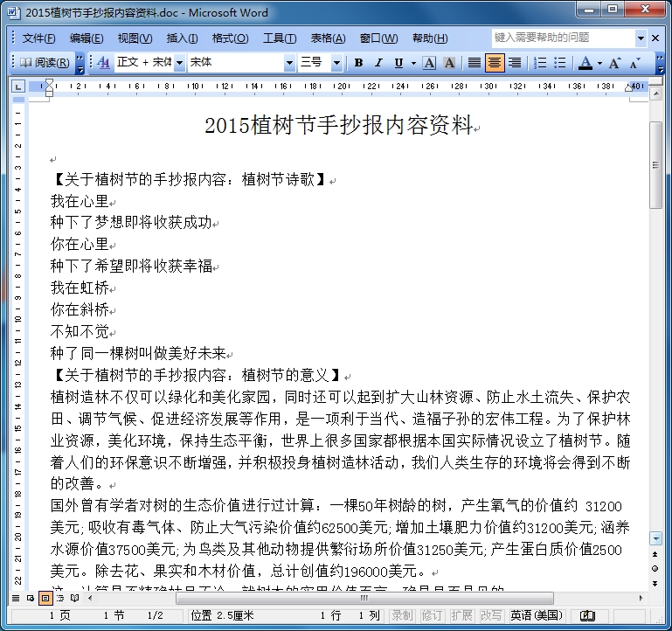Screen dimensions: 672x631
Task: Toggle Underline formatting
Action: (398, 63)
